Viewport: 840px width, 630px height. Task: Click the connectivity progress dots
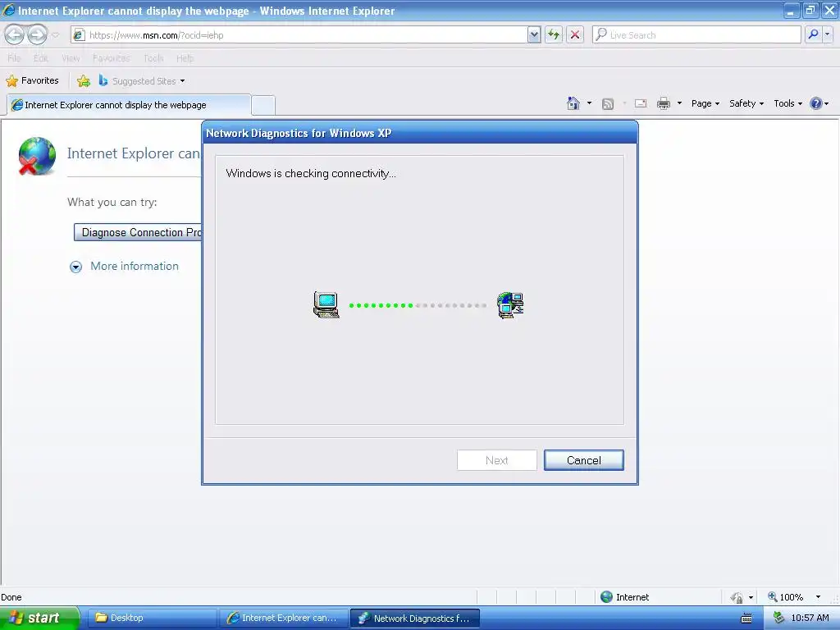tap(418, 305)
